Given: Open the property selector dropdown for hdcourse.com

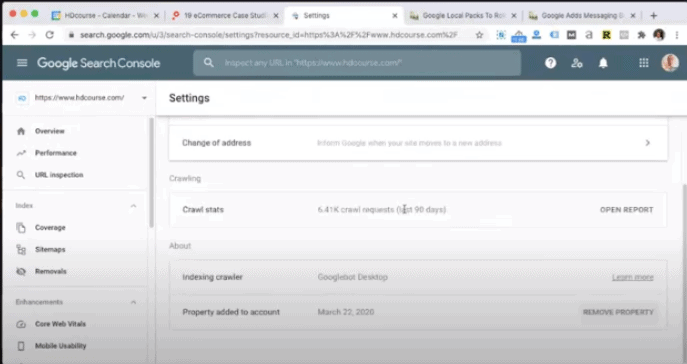Looking at the screenshot, I should point(144,98).
